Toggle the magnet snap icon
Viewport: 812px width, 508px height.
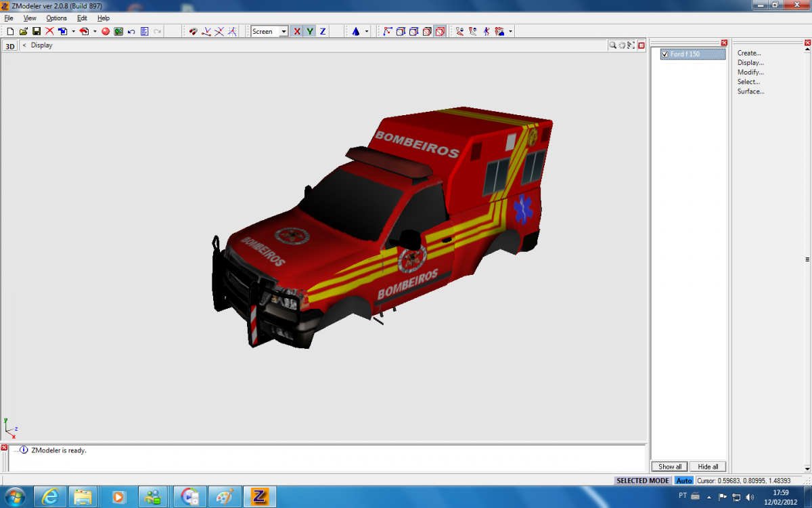point(193,31)
